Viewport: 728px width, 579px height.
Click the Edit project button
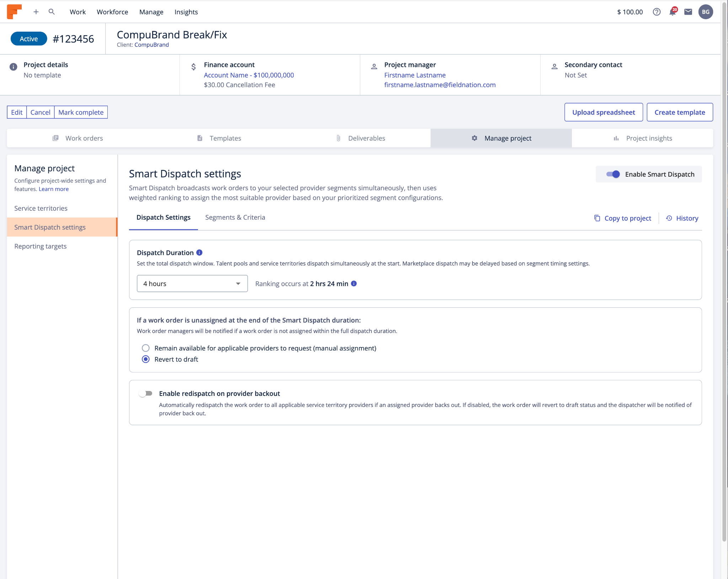pos(17,112)
